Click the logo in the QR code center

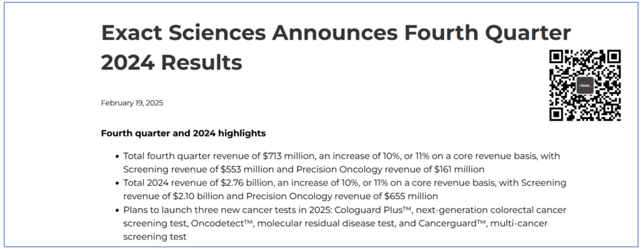pos(585,85)
